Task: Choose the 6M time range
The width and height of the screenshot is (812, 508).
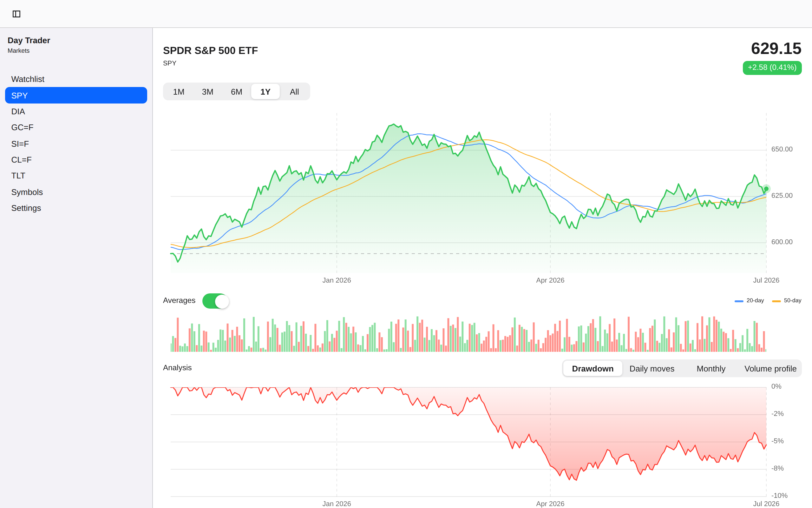Action: coord(236,92)
